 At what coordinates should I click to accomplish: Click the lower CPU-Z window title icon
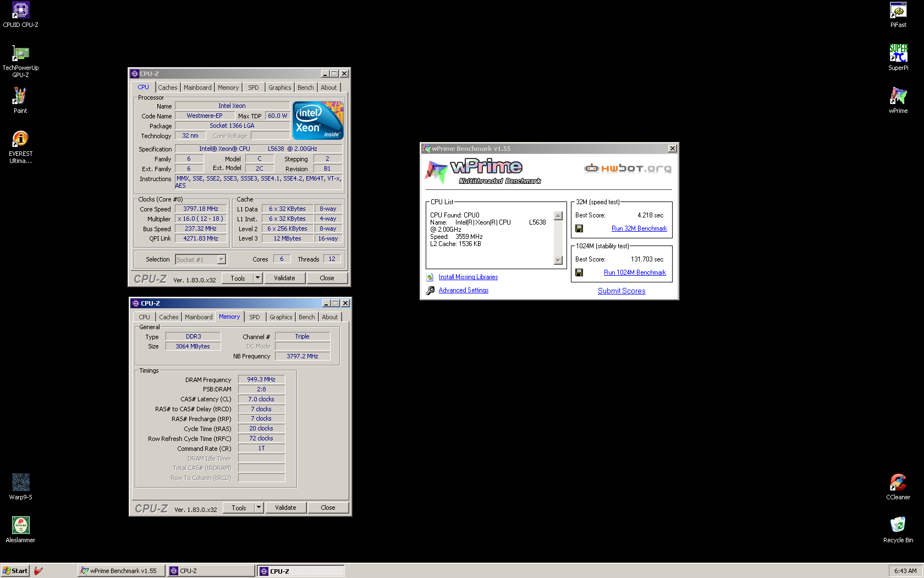136,303
